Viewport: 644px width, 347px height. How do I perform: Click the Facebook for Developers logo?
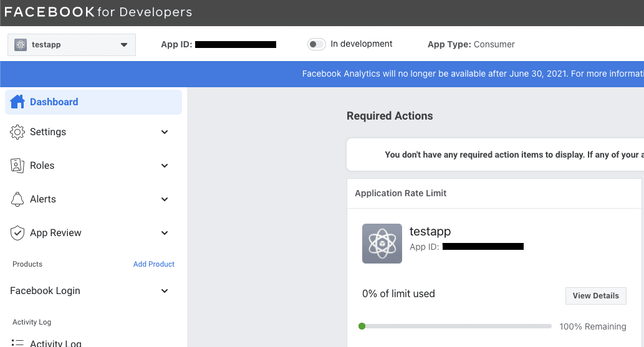[x=98, y=12]
